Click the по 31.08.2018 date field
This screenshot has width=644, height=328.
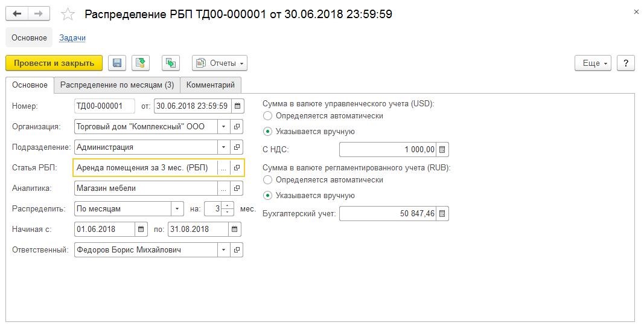[x=198, y=230]
